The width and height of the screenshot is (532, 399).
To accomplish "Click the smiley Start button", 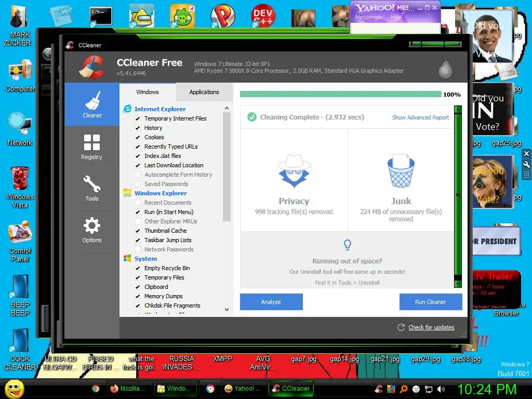I will (x=14, y=389).
